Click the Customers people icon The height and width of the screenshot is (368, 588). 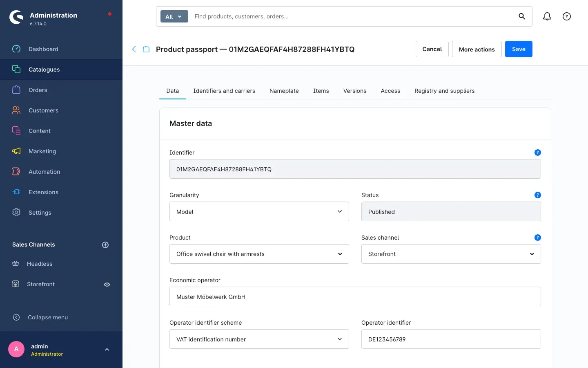click(16, 110)
